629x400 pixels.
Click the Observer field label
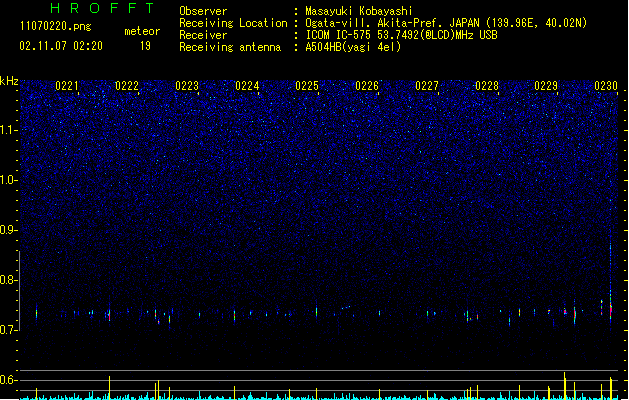[203, 11]
